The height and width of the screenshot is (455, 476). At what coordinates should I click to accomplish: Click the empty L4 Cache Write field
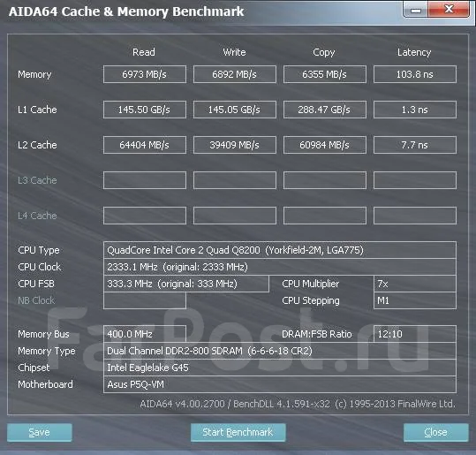pyautogui.click(x=235, y=216)
